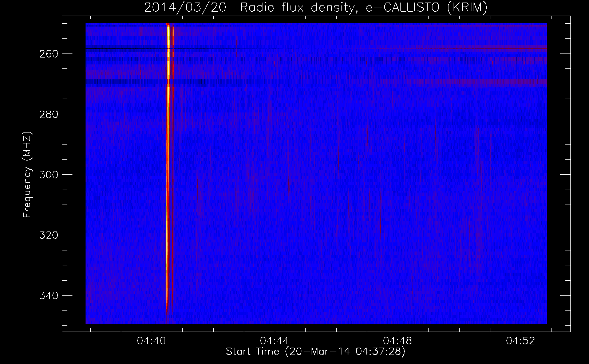
Task: Click the 340 frequency tick label
Action: point(48,296)
